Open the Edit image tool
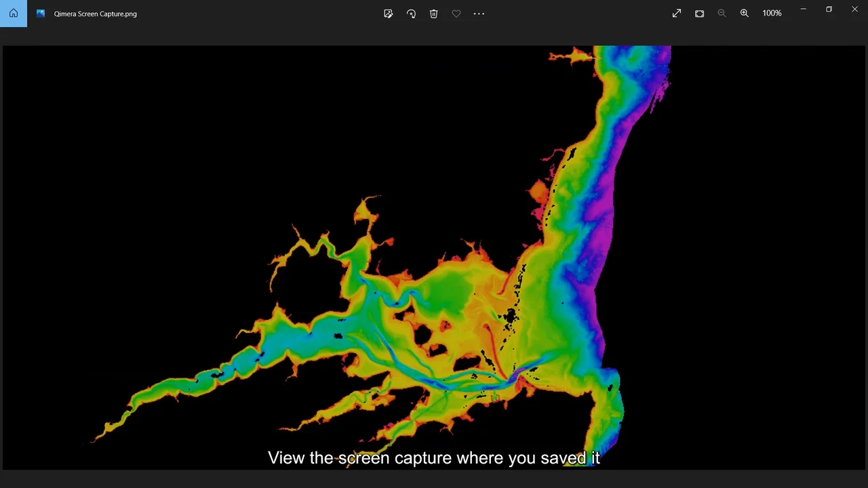Viewport: 868px width, 488px height. coord(388,14)
